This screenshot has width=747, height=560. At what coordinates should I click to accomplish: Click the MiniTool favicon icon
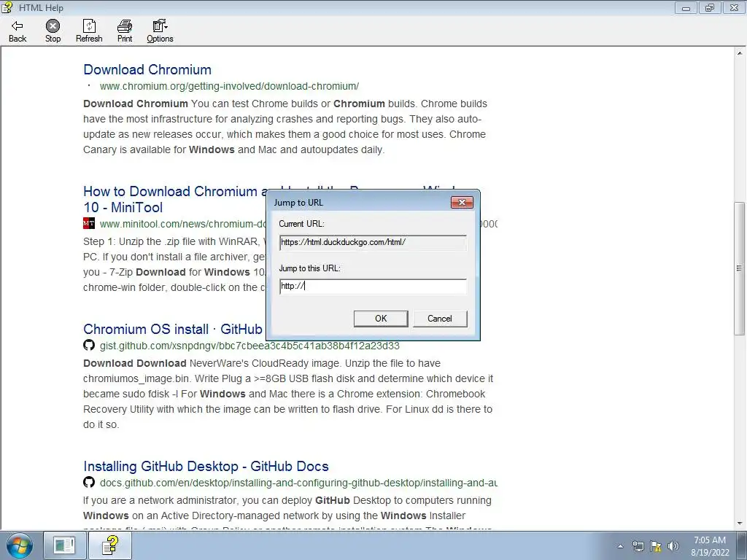pyautogui.click(x=88, y=223)
